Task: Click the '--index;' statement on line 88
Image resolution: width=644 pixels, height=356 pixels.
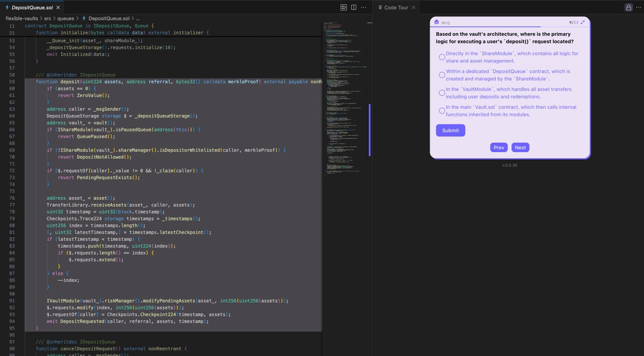Action: tap(69, 280)
